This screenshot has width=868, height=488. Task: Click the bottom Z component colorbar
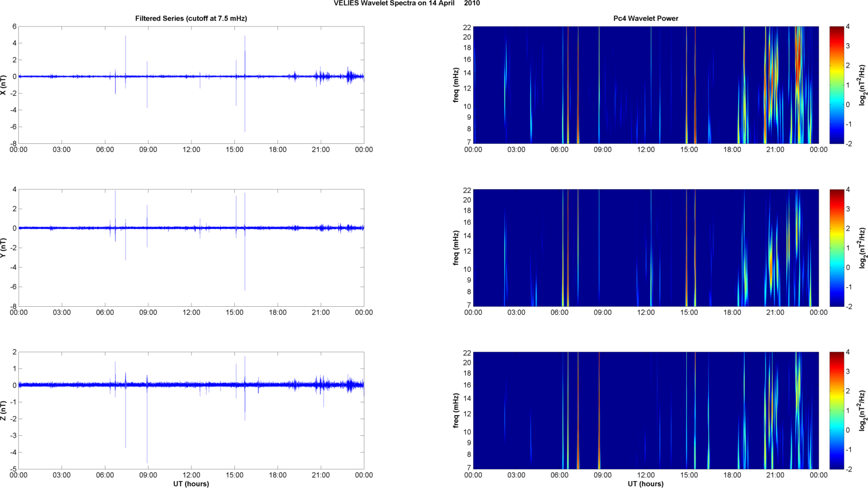coord(836,411)
